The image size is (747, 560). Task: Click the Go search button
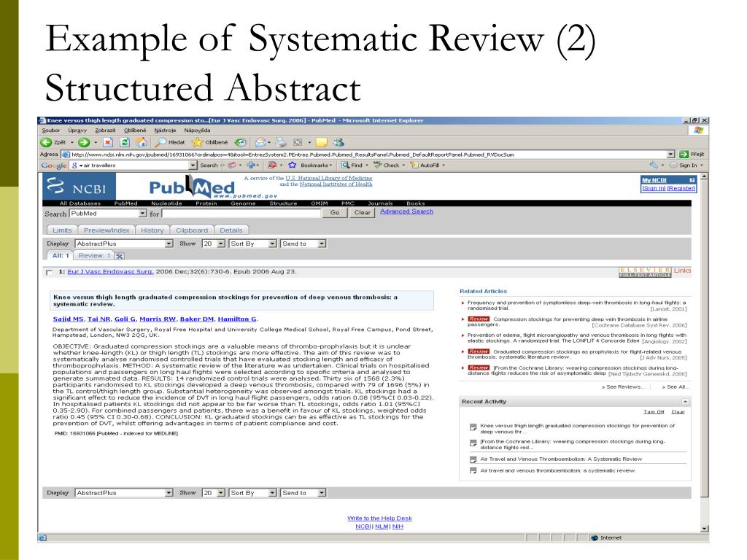tap(335, 212)
